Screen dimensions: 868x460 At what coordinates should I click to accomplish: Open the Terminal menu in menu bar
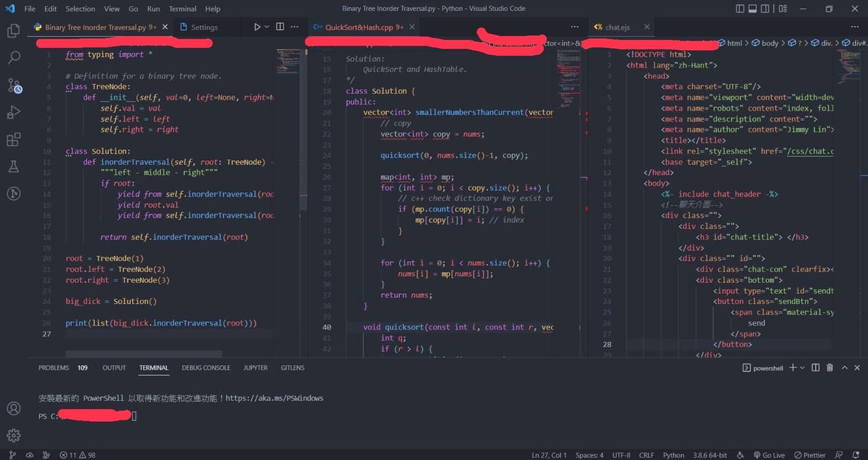pyautogui.click(x=182, y=9)
